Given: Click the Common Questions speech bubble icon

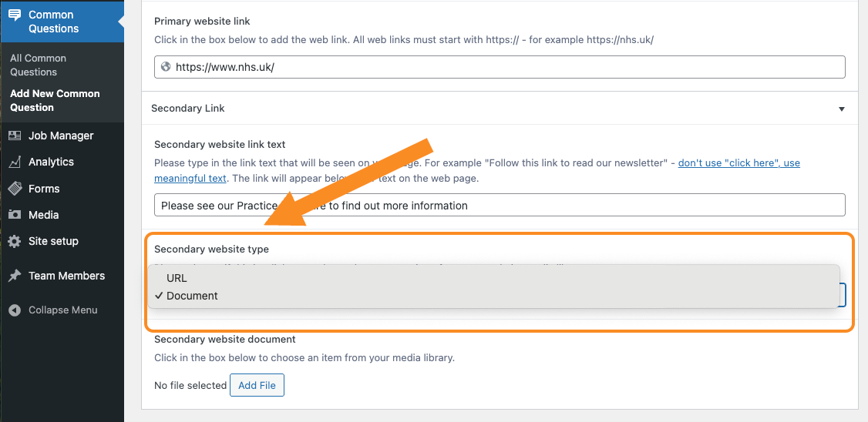Looking at the screenshot, I should coord(15,15).
